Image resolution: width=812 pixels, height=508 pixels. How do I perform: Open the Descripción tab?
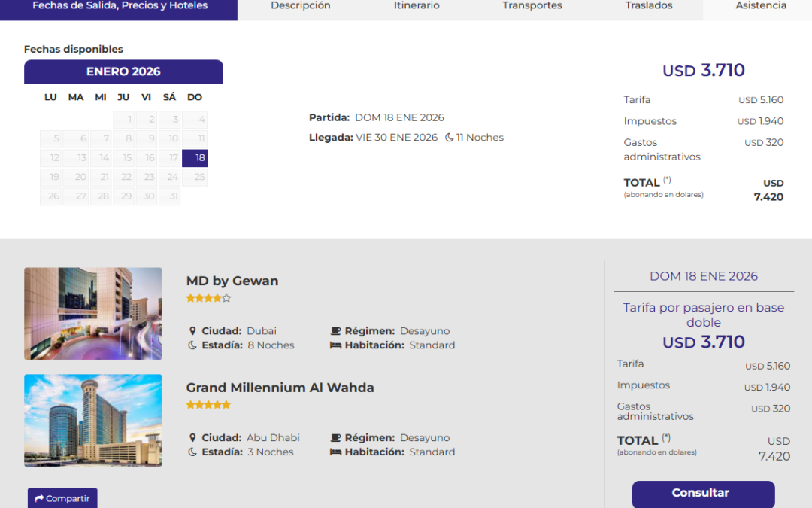click(300, 6)
